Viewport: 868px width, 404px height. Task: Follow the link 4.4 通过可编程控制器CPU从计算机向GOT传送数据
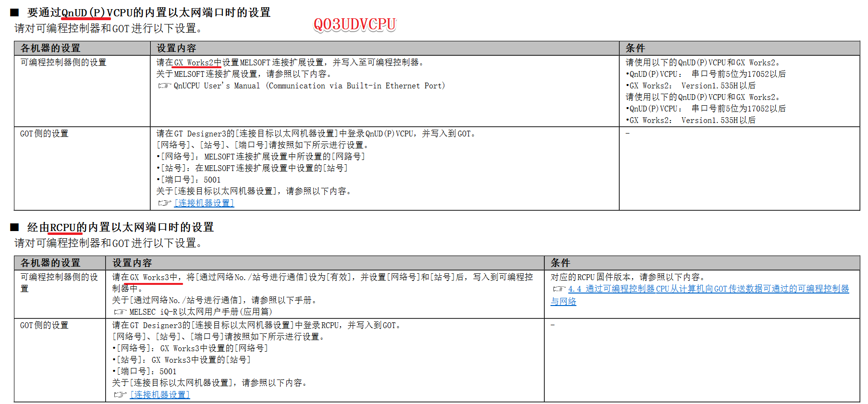coord(700,295)
